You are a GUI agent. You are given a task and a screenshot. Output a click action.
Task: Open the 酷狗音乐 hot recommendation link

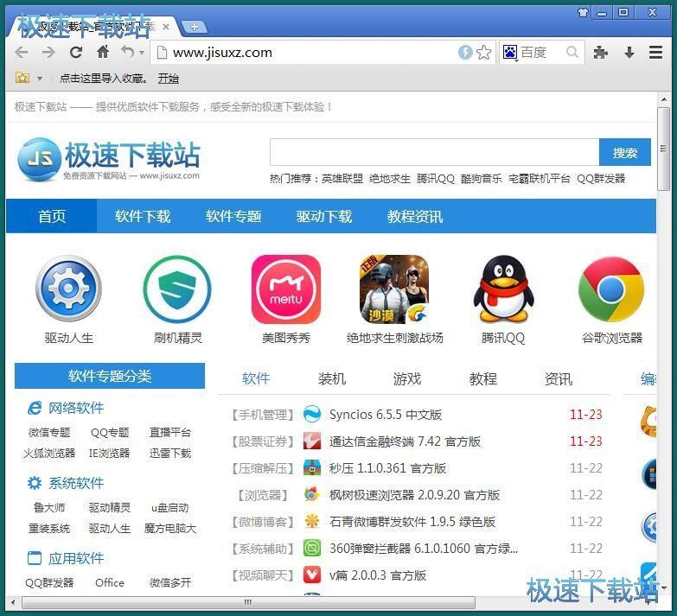point(482,179)
